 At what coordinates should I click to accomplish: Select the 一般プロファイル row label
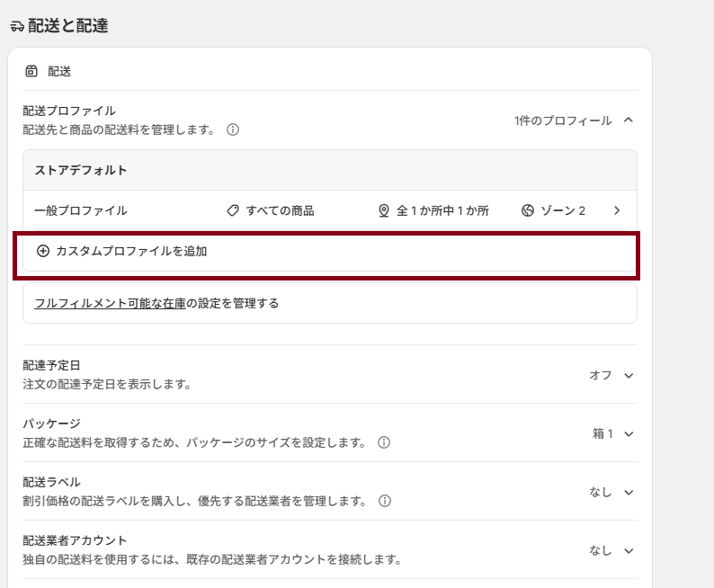point(81,210)
